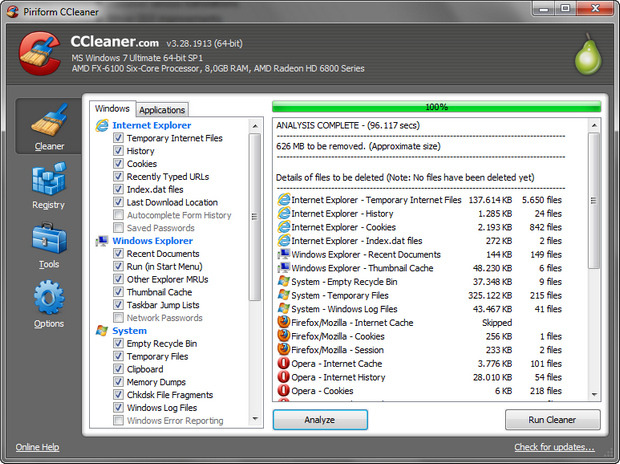This screenshot has width=620, height=464.
Task: Open the Cleaner section brush icon
Action: click(x=49, y=119)
